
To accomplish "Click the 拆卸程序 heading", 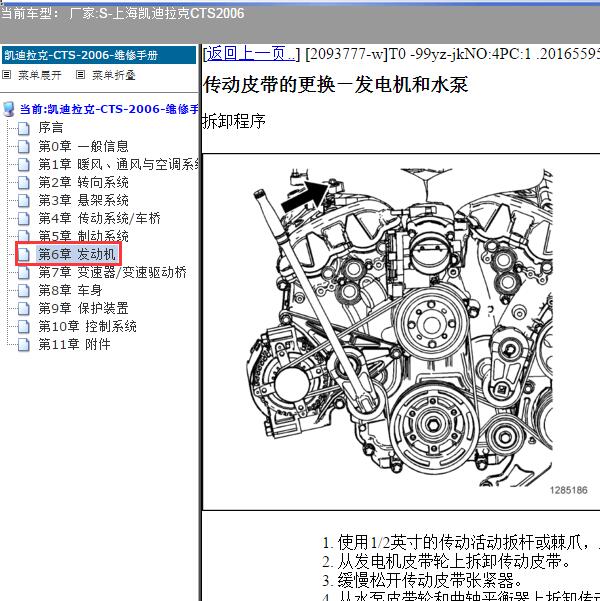I will [x=234, y=121].
